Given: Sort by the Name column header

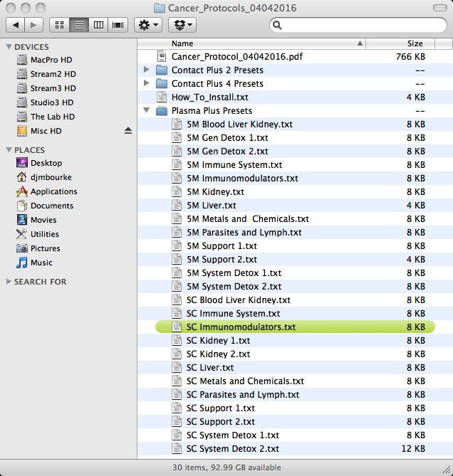Looking at the screenshot, I should 251,43.
